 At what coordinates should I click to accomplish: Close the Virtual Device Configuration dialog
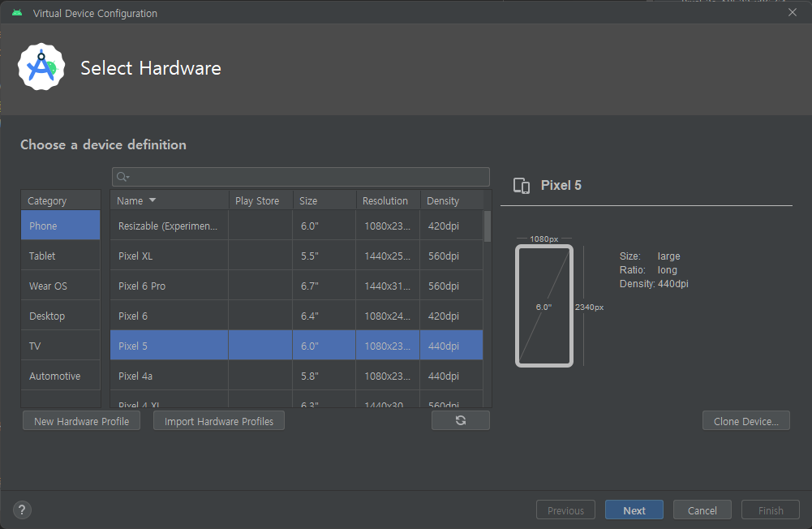(x=793, y=12)
